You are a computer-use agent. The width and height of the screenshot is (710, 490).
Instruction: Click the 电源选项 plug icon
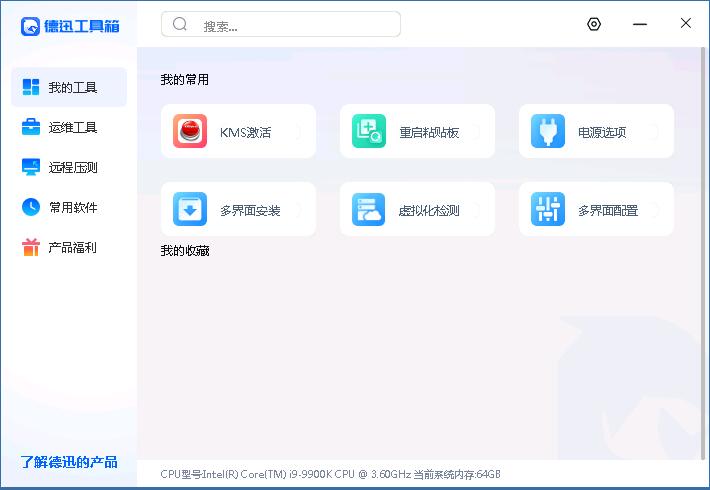(548, 131)
